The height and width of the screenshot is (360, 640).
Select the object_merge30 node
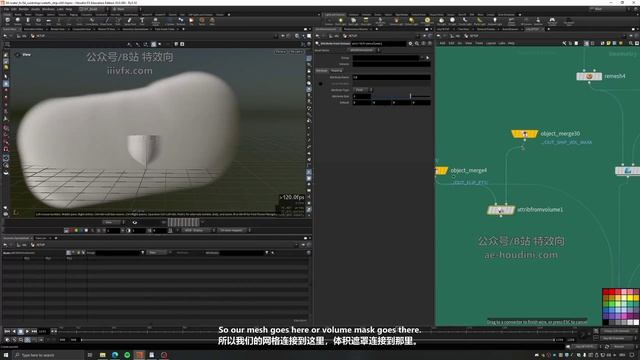(524, 134)
